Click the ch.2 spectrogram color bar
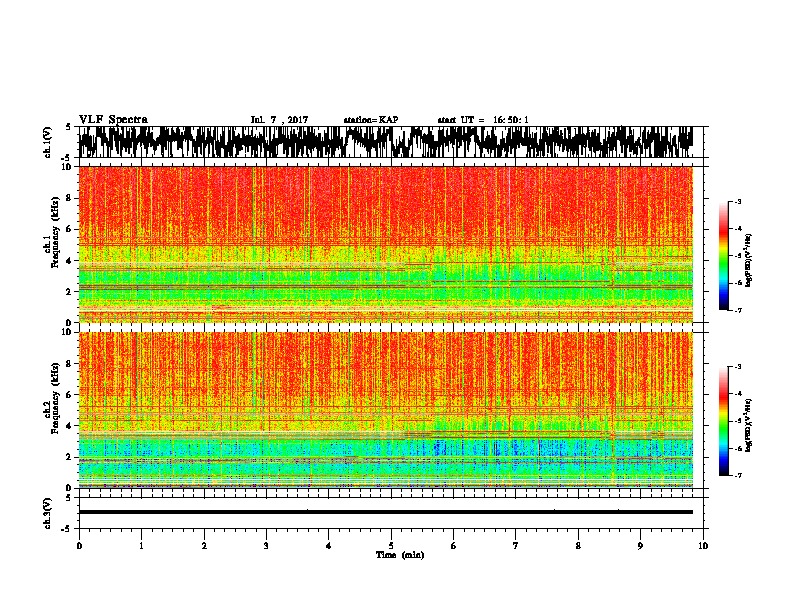Image resolution: width=792 pixels, height=612 pixels. 724,421
